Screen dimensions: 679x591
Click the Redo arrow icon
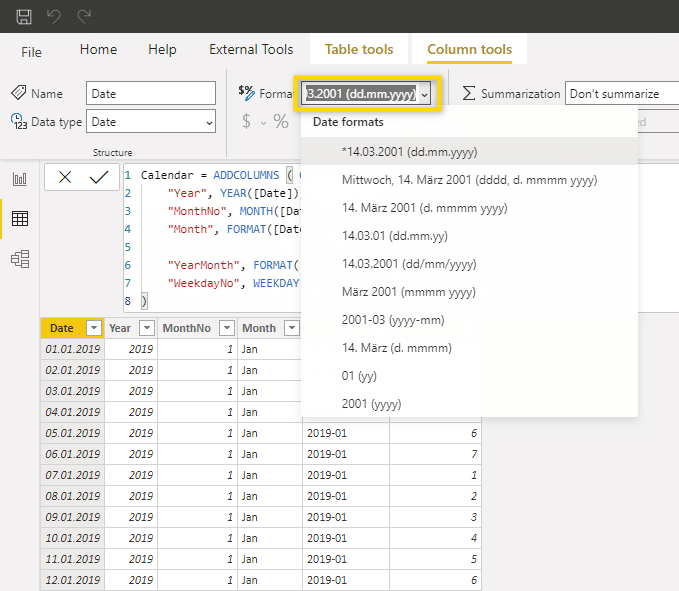(x=84, y=16)
